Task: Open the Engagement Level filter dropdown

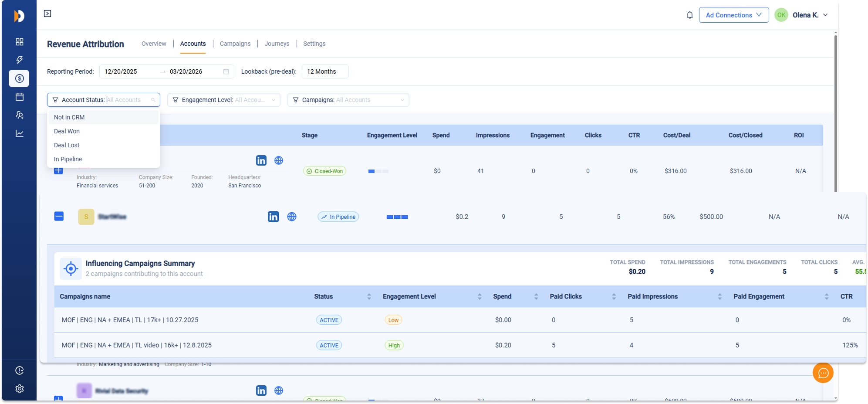Action: pos(223,100)
